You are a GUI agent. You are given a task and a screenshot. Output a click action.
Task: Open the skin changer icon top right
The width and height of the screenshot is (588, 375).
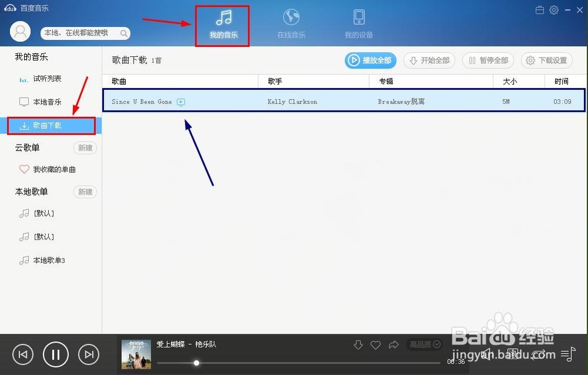tap(539, 9)
